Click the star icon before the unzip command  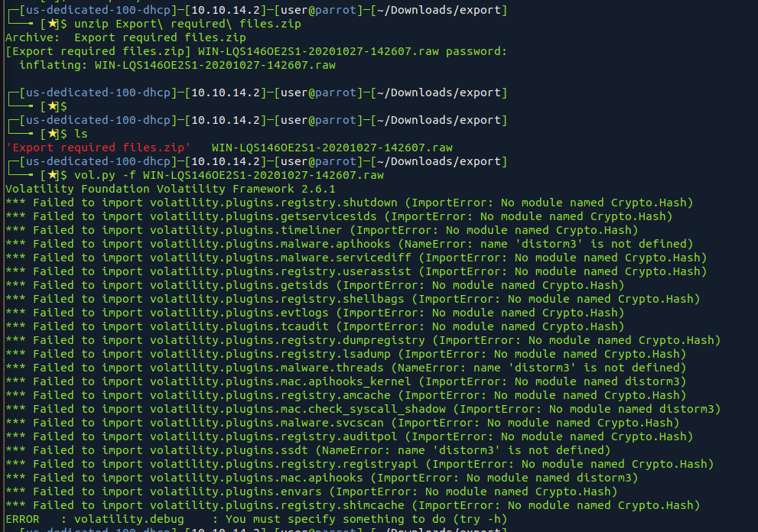pos(53,24)
